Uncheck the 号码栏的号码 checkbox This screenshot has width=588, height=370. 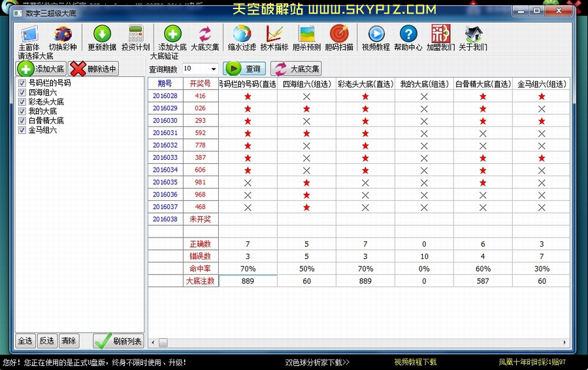click(22, 84)
